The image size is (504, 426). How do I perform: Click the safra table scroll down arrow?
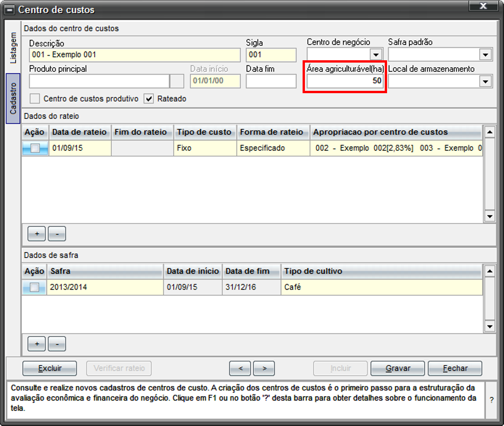[x=490, y=326]
